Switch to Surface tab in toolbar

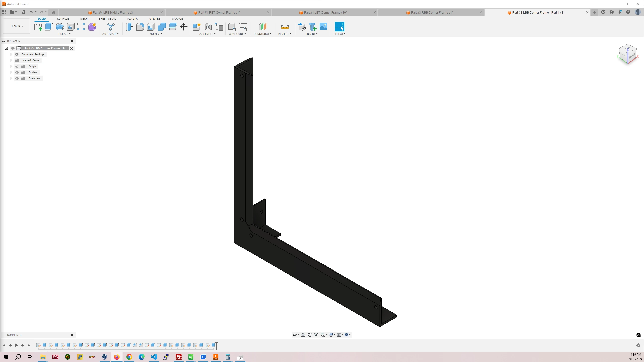[63, 18]
